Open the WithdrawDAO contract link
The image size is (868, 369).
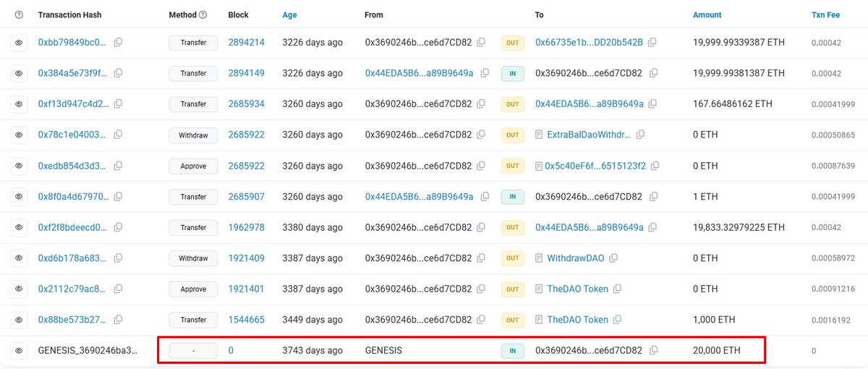coord(576,258)
